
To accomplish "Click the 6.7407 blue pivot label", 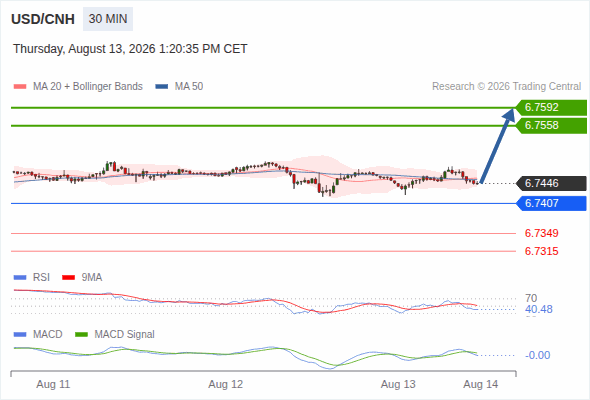I will pyautogui.click(x=551, y=204).
